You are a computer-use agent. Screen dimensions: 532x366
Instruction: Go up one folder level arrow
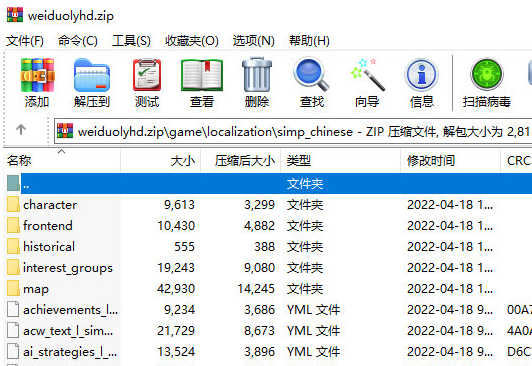(21, 129)
